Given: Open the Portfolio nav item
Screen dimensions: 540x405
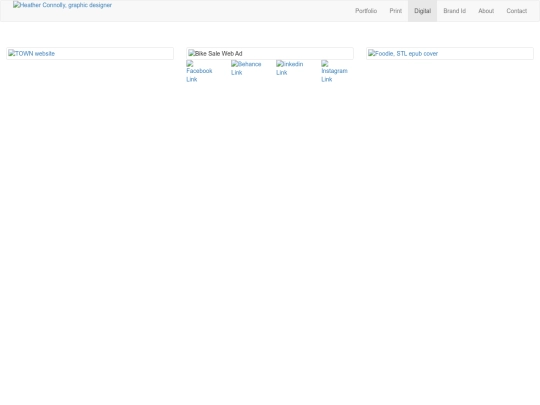Looking at the screenshot, I should (x=366, y=11).
